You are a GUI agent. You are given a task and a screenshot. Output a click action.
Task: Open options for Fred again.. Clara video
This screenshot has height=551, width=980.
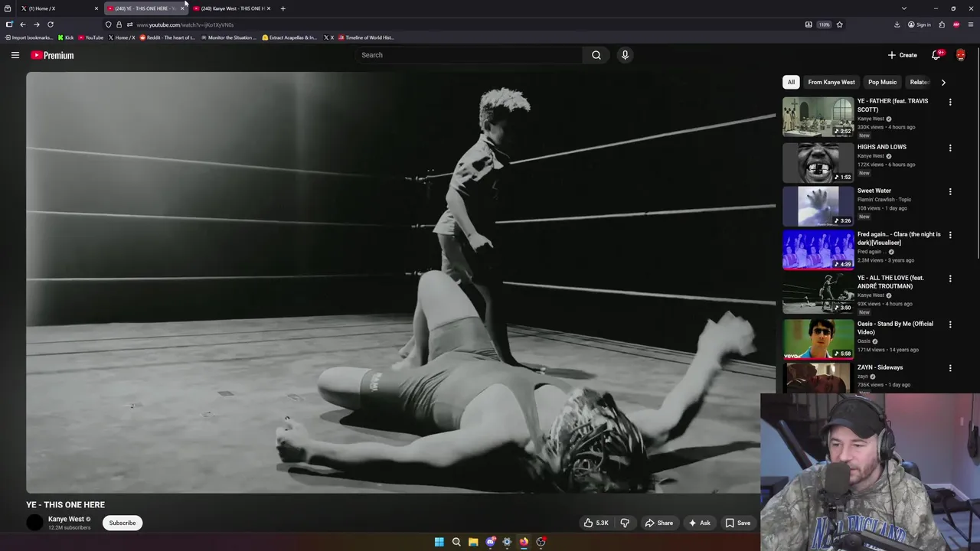950,235
